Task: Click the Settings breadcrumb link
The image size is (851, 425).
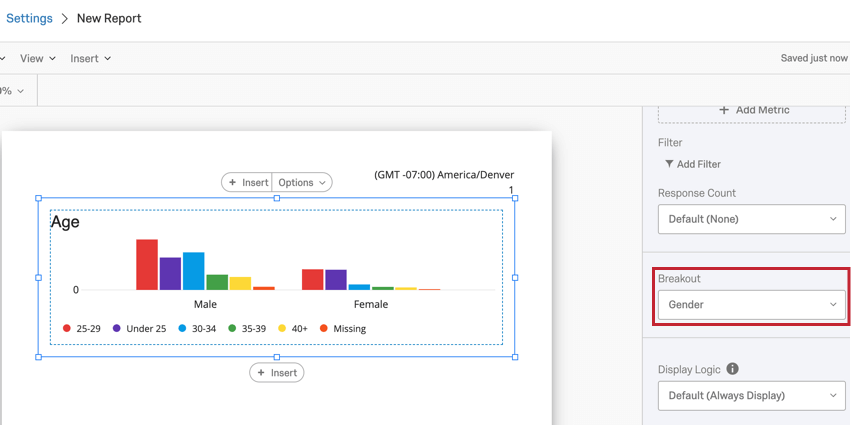Action: click(x=29, y=18)
